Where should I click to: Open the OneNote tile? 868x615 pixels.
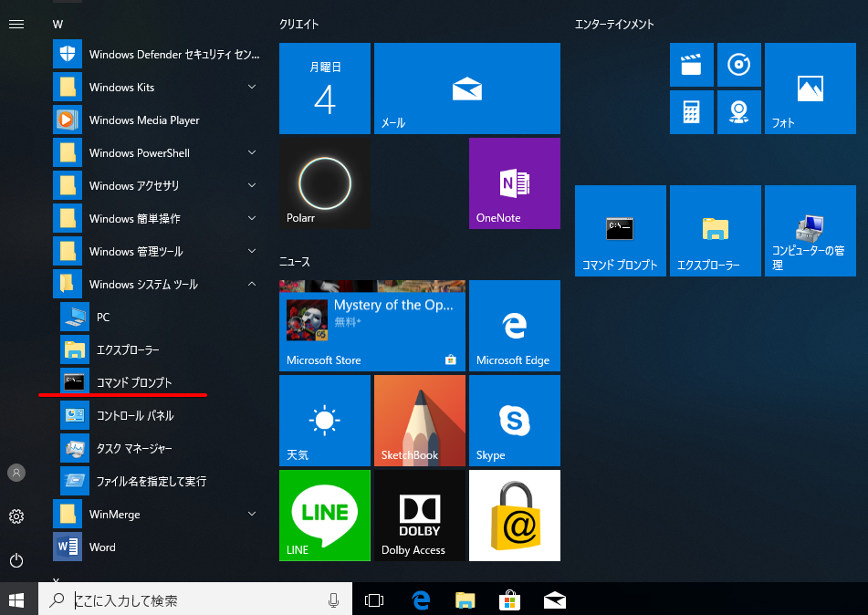click(x=515, y=183)
